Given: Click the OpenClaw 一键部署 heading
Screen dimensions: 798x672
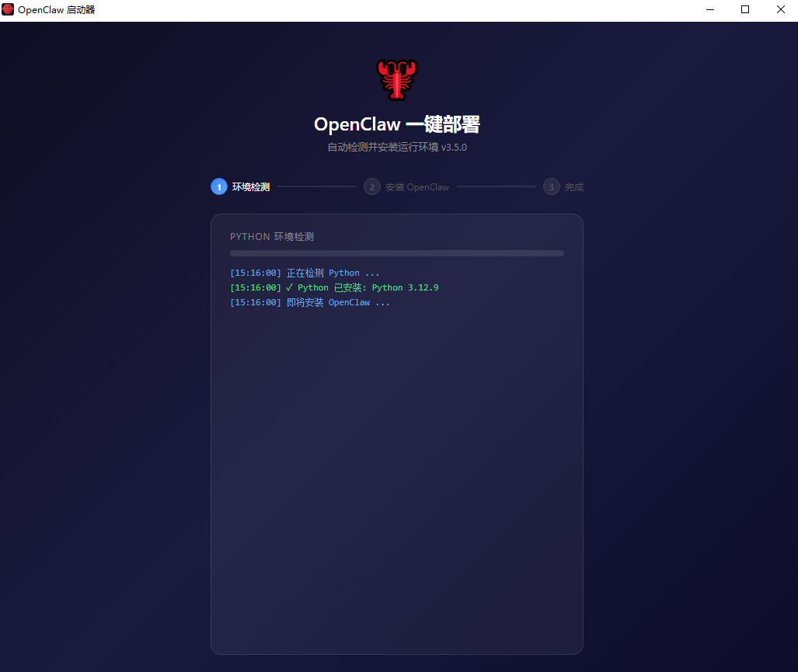Looking at the screenshot, I should coord(397,124).
